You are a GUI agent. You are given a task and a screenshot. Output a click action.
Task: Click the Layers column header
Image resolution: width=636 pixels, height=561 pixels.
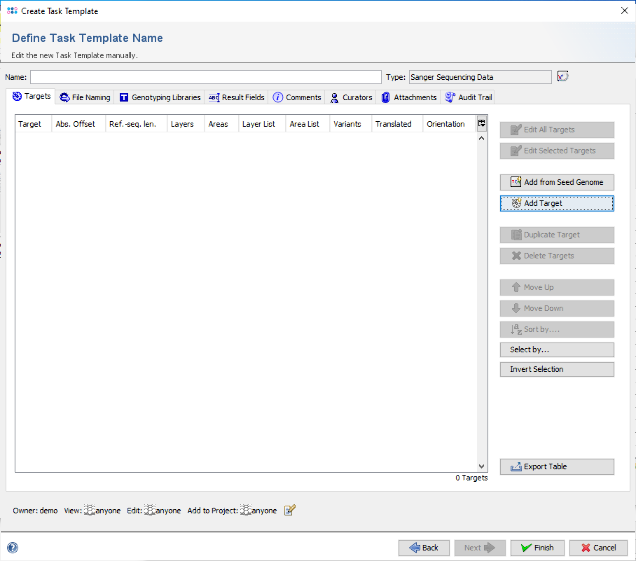pos(186,124)
